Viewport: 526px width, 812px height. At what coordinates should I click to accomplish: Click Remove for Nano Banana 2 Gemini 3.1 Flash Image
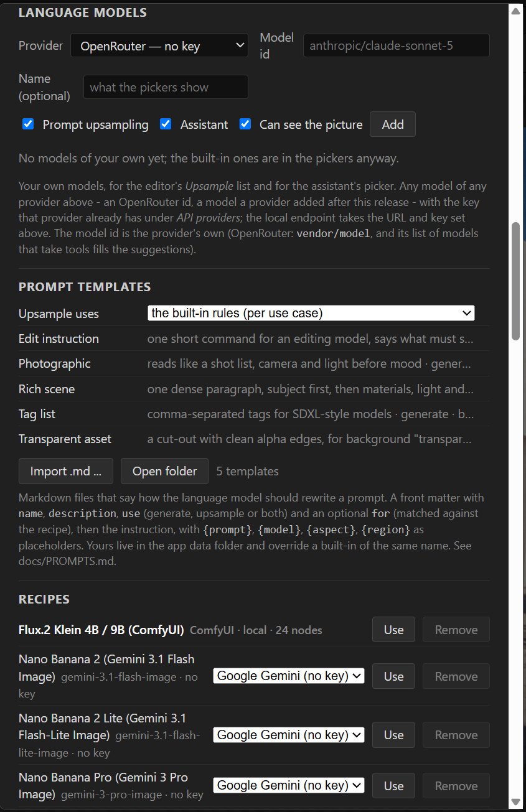(456, 676)
